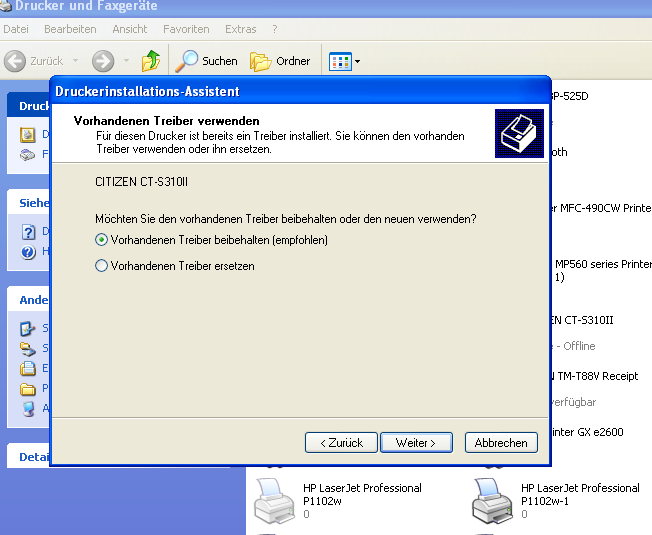Image resolution: width=652 pixels, height=535 pixels.
Task: Click the 'Siehe' sidebar panel header
Action: (x=28, y=203)
